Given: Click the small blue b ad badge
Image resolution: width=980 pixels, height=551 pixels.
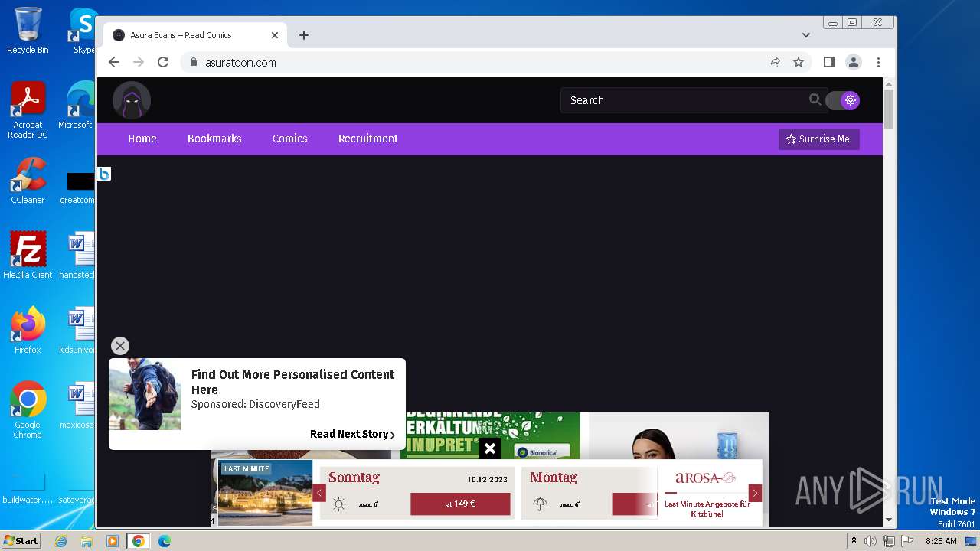Looking at the screenshot, I should 104,174.
